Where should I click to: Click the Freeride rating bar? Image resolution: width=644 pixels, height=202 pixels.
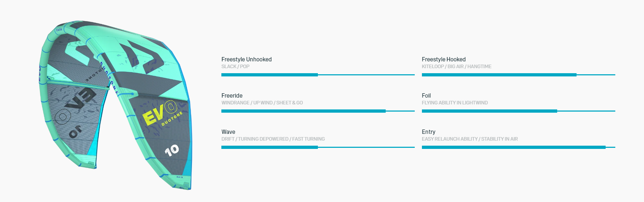point(318,111)
